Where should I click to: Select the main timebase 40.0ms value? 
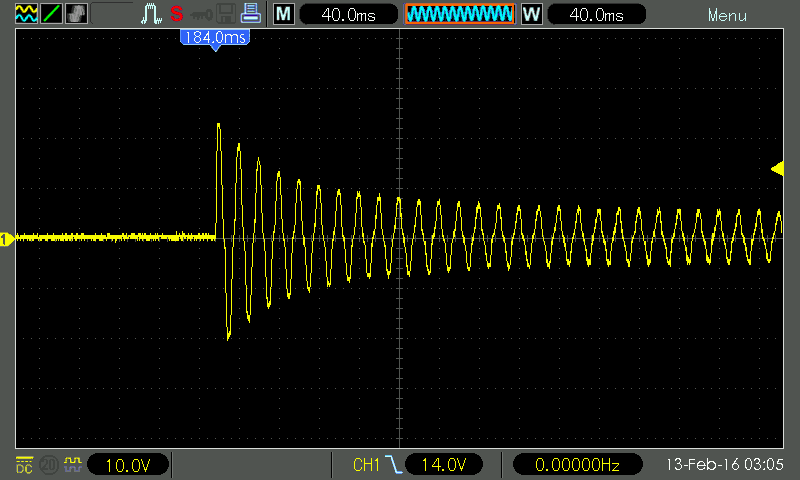click(348, 15)
